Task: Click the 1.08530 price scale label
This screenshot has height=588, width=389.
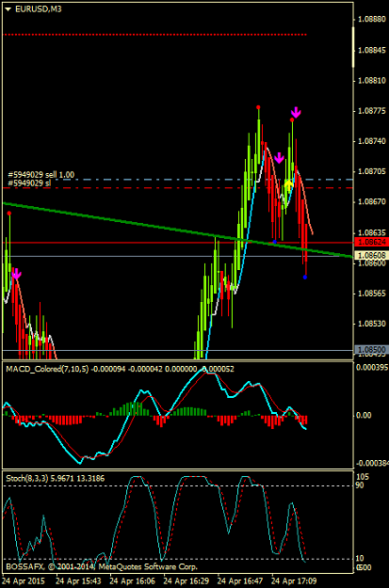Action: pos(372,324)
